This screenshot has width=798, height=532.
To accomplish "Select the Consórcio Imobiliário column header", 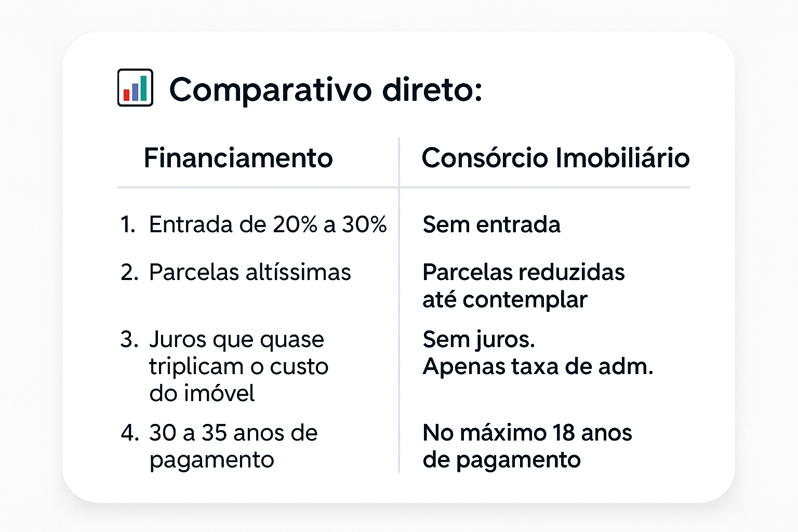I will pos(555,158).
